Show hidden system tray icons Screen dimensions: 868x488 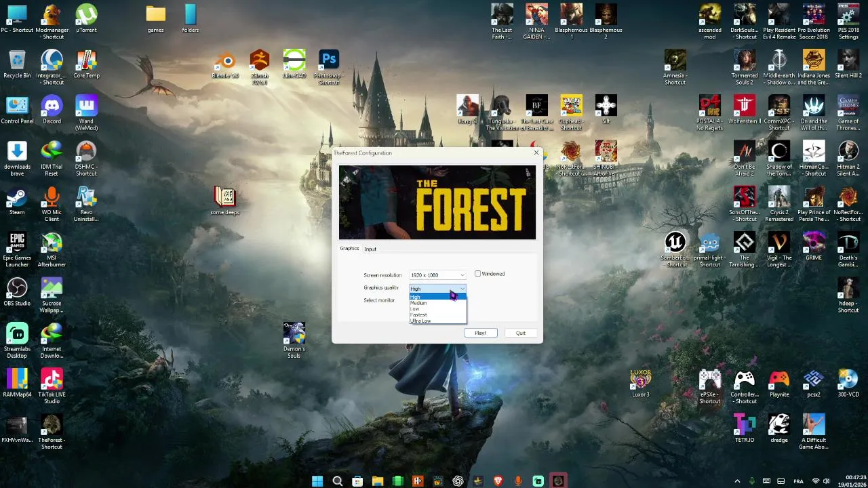pyautogui.click(x=737, y=481)
